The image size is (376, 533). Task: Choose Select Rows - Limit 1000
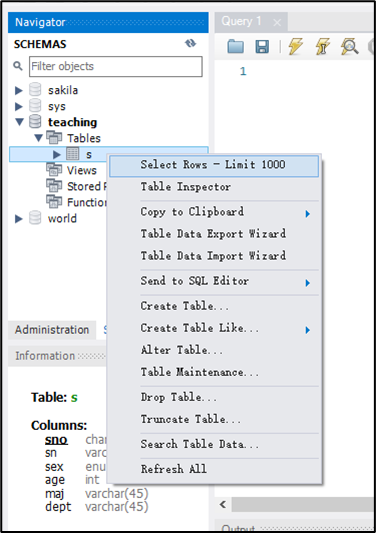point(214,166)
